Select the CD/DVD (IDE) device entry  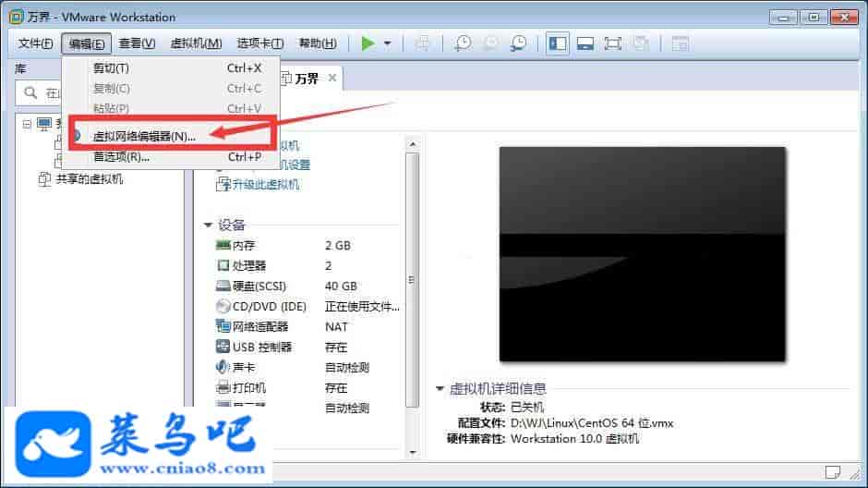tap(269, 306)
